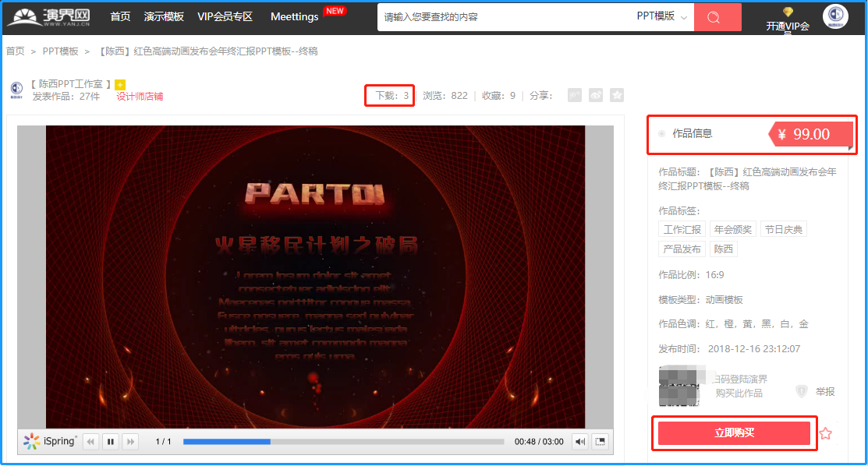Pause the slide playback

point(111,442)
